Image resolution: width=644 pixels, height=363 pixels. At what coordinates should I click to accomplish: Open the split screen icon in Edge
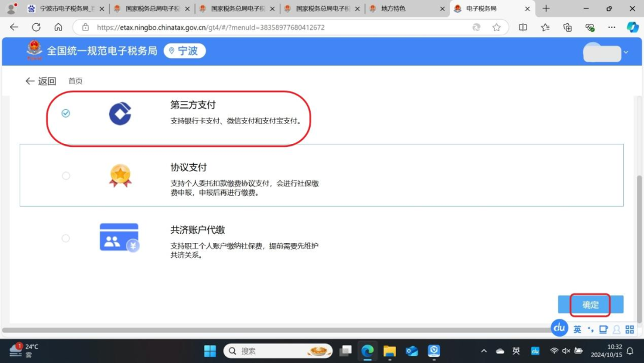[523, 27]
